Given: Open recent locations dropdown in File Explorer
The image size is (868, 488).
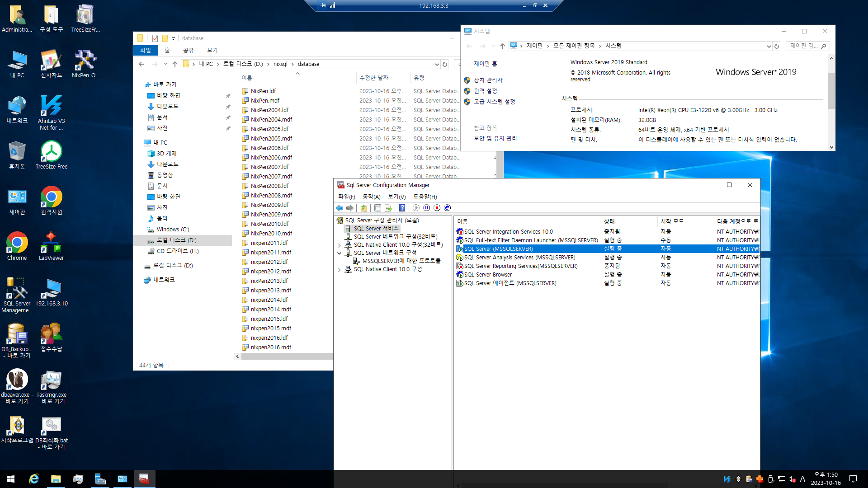Looking at the screenshot, I should (x=165, y=64).
